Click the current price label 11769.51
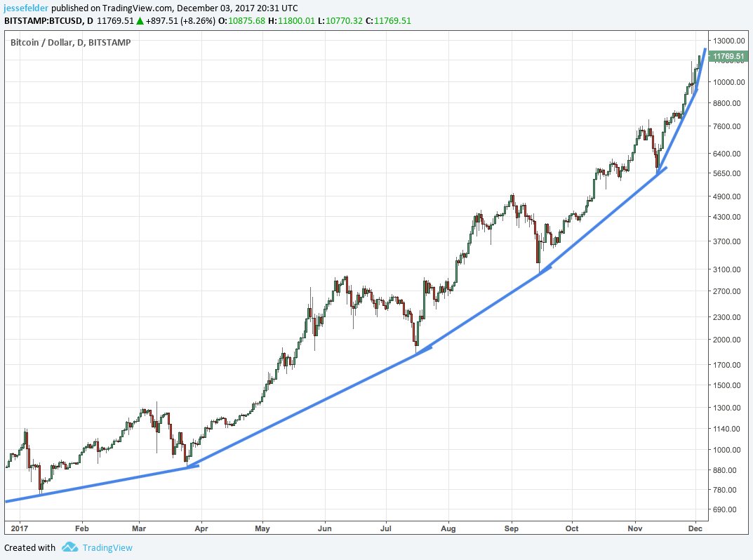The height and width of the screenshot is (560, 753). point(728,56)
